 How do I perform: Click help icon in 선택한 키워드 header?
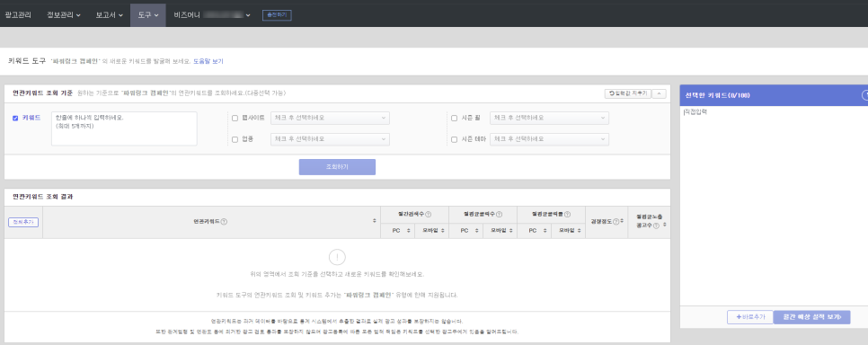[864, 95]
